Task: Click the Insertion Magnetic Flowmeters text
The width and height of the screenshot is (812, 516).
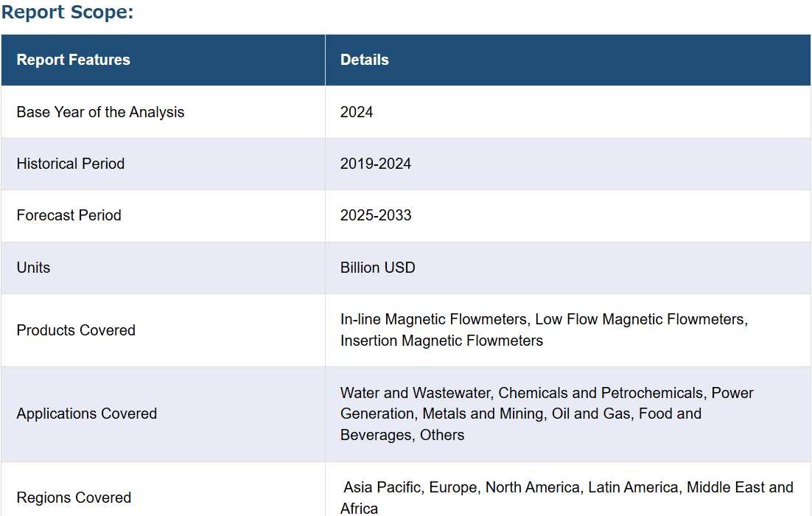Action: 441,341
